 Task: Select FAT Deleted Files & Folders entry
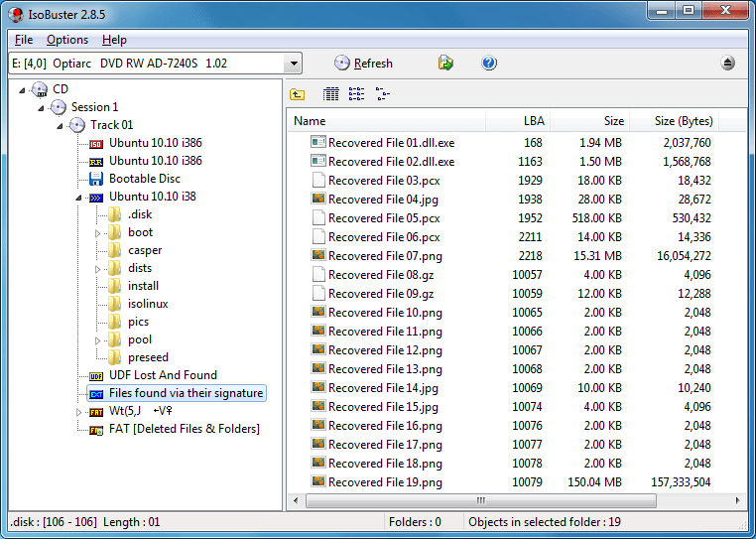pyautogui.click(x=175, y=429)
